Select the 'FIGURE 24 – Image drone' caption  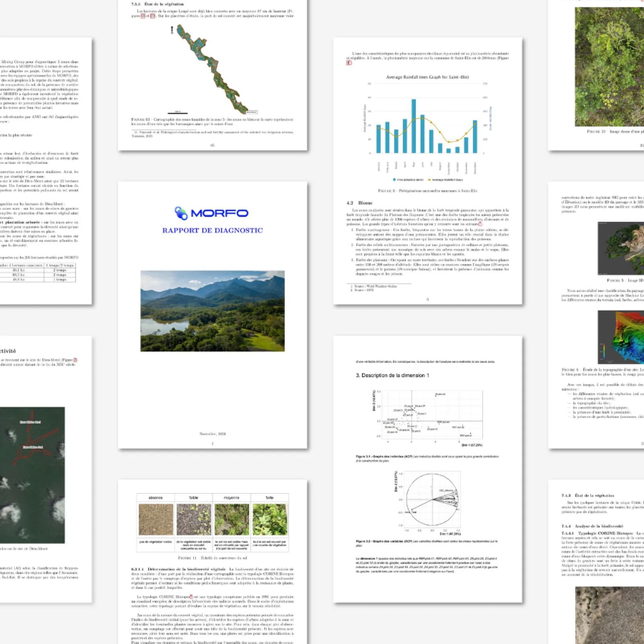(x=615, y=132)
